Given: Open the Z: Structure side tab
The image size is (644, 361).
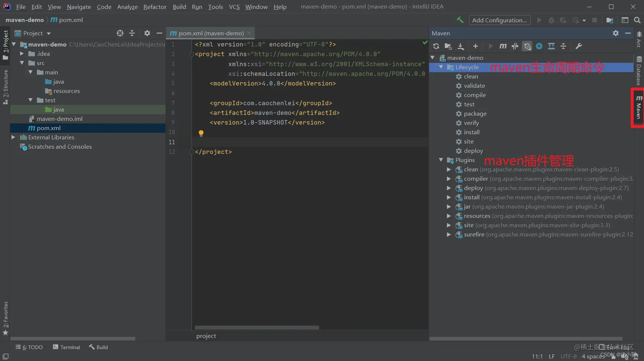Looking at the screenshot, I should (5, 87).
